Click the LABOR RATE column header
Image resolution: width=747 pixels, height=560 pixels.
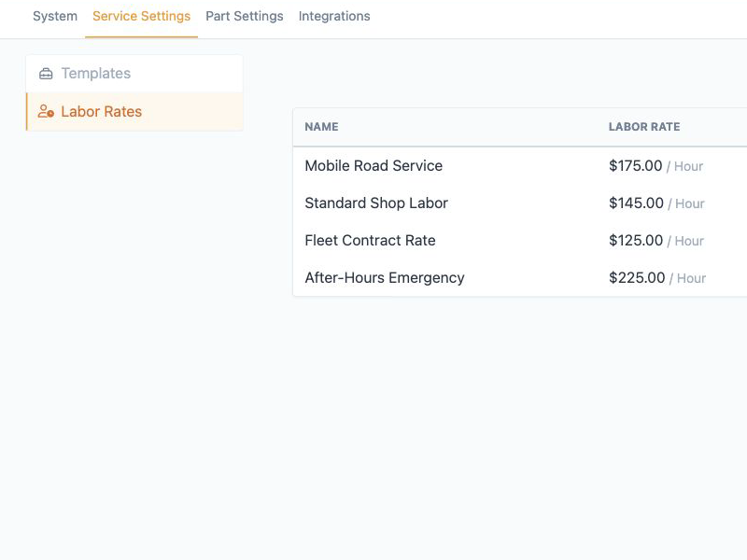(x=644, y=127)
